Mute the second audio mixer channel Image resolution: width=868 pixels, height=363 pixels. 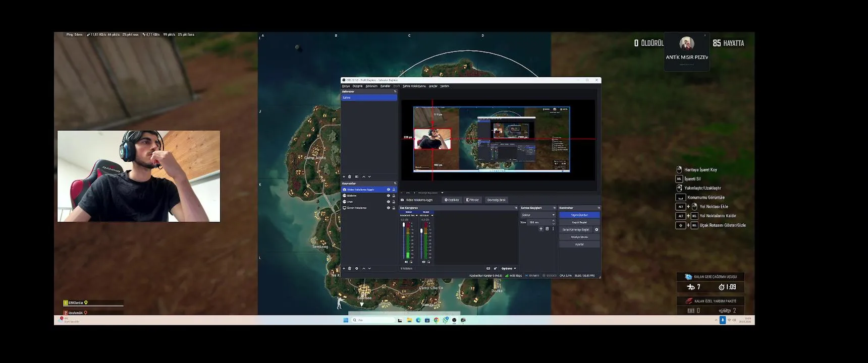423,262
